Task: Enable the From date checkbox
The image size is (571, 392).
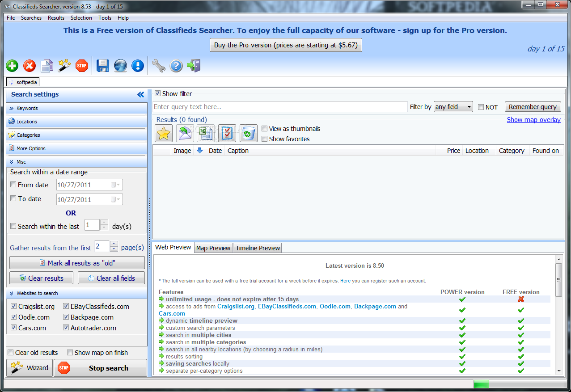Action: [13, 185]
